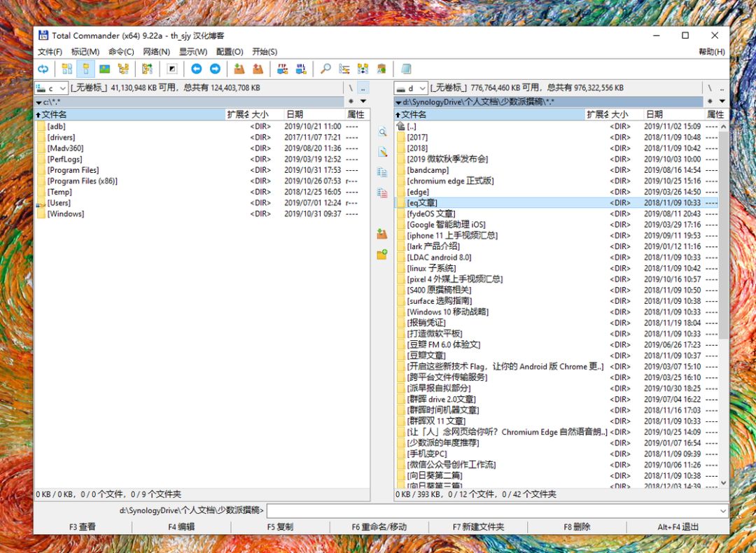756x553 pixels.
Task: Click the pack files toolbar icon
Action: (x=239, y=69)
